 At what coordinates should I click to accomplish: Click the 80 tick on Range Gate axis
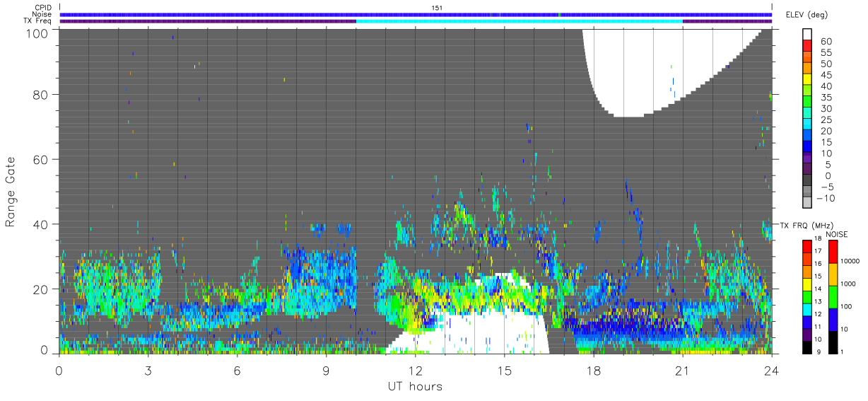[42, 94]
